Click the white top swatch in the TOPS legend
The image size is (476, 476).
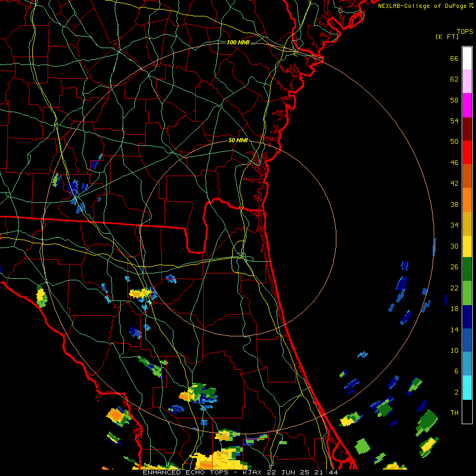point(467,58)
